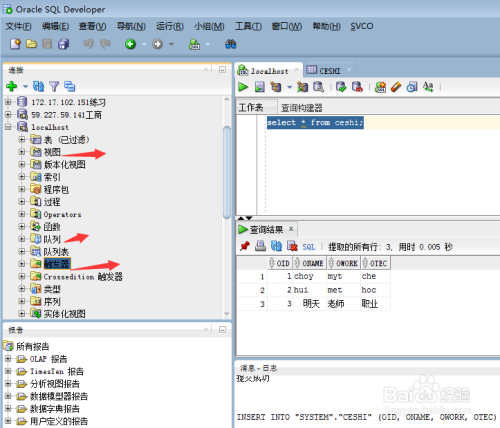Click the Save toolbar icon

(47, 44)
